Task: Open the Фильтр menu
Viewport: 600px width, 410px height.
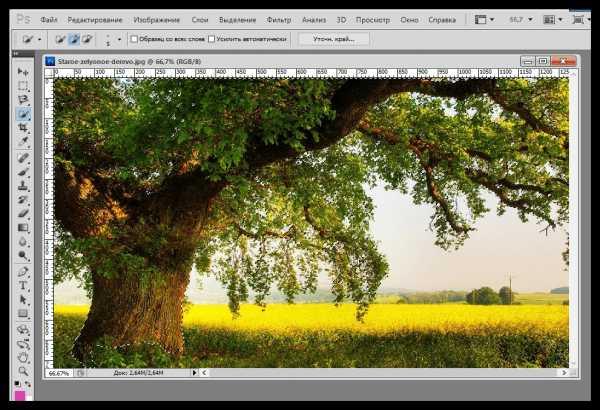Action: point(279,20)
